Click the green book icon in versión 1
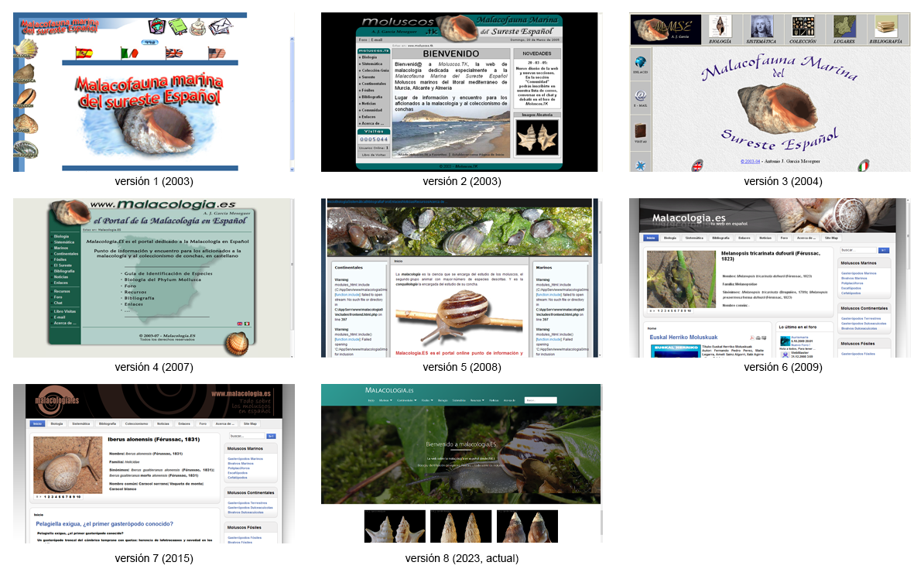The height and width of the screenshot is (569, 924). 177,26
